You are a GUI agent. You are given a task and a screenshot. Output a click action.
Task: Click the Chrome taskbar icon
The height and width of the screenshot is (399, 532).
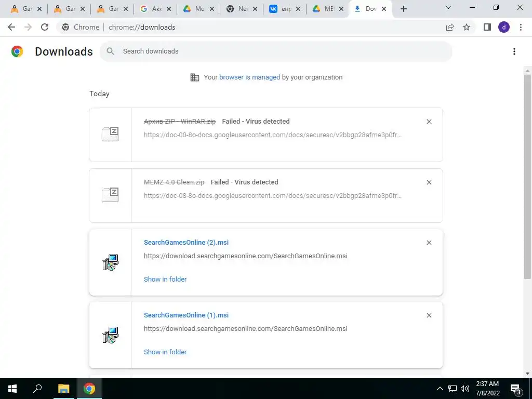89,389
